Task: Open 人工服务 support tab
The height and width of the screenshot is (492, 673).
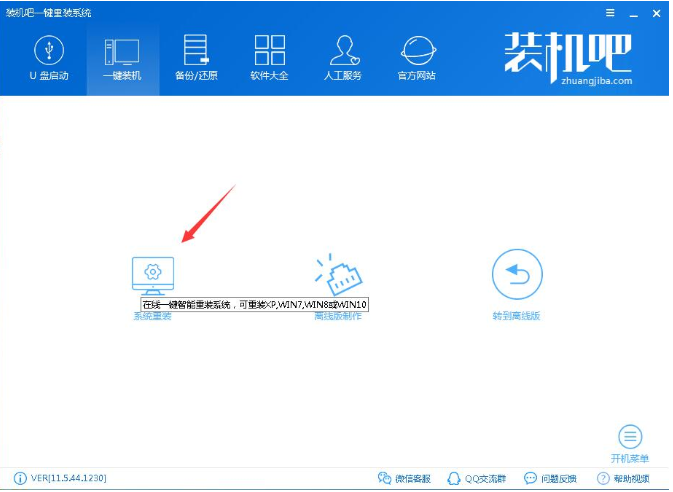Action: [x=344, y=58]
